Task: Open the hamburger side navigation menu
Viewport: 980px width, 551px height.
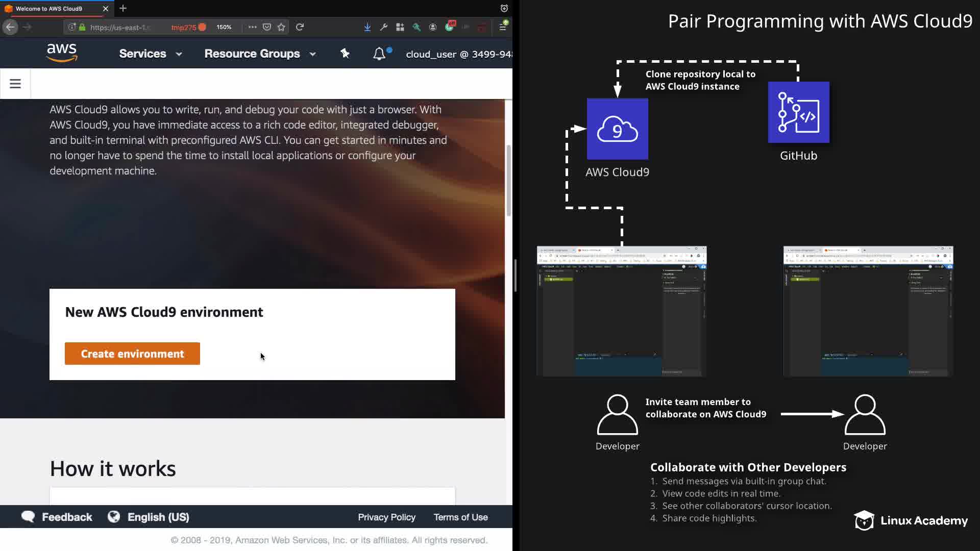Action: (x=15, y=84)
